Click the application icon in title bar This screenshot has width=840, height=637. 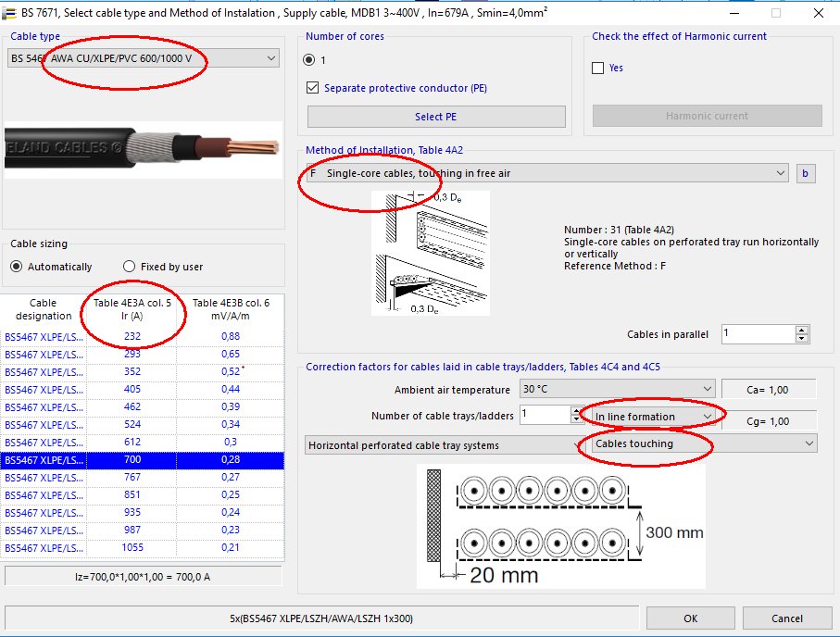coord(10,13)
